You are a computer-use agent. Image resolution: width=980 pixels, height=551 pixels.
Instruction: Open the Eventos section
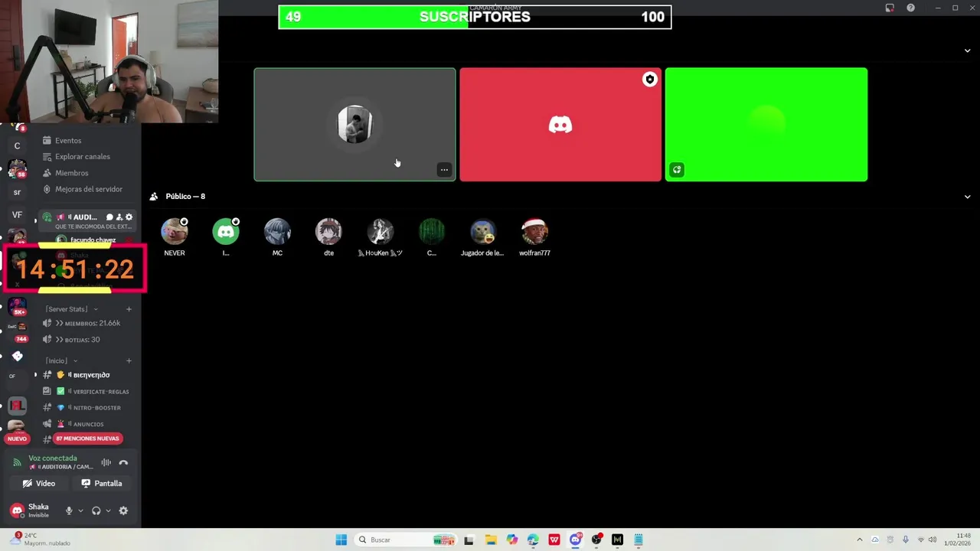click(67, 141)
